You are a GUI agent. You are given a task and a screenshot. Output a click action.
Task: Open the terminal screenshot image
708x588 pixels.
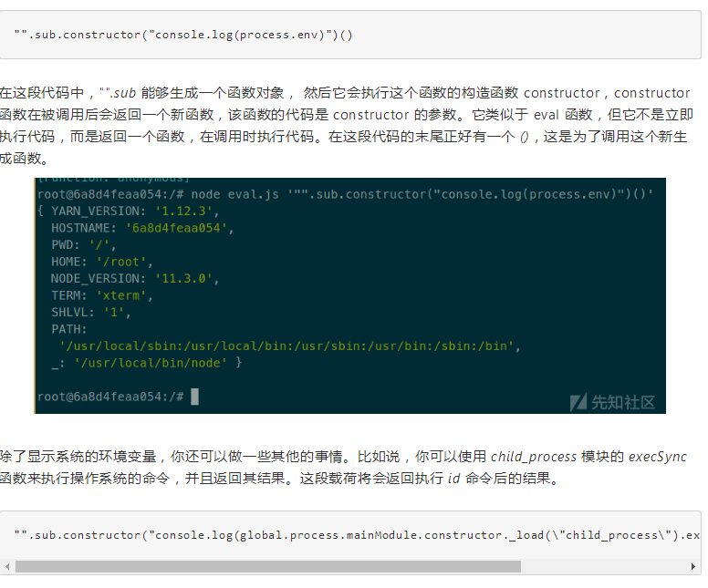click(350, 295)
